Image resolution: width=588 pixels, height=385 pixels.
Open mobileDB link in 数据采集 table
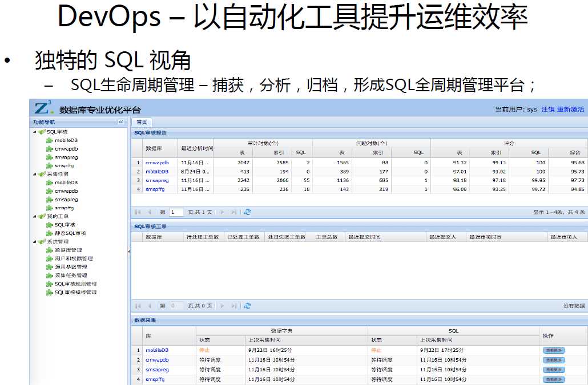click(157, 350)
